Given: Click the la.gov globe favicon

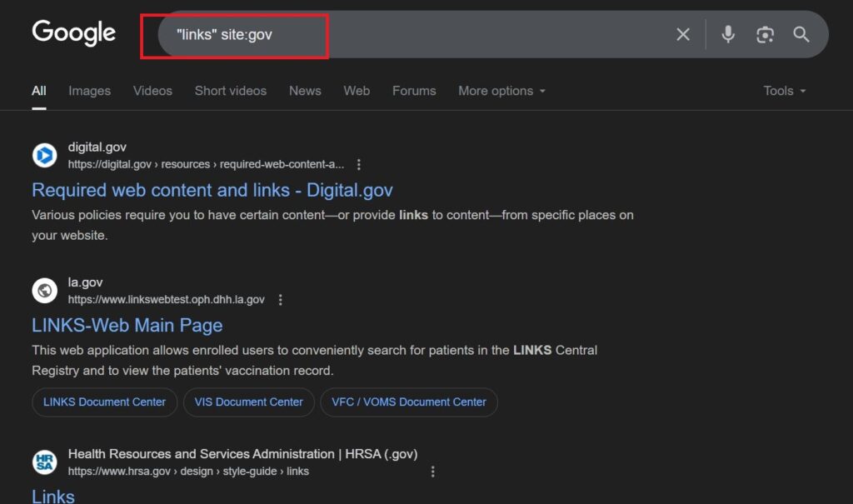Looking at the screenshot, I should coord(45,291).
